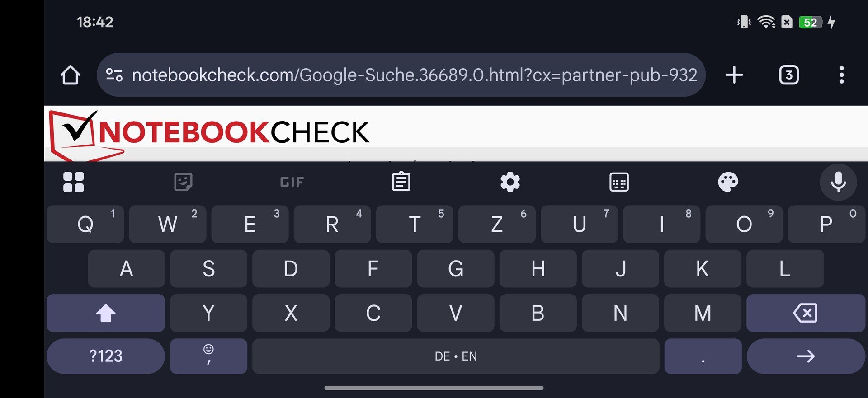The height and width of the screenshot is (398, 868).
Task: Open keyboard theme palette
Action: click(x=728, y=182)
